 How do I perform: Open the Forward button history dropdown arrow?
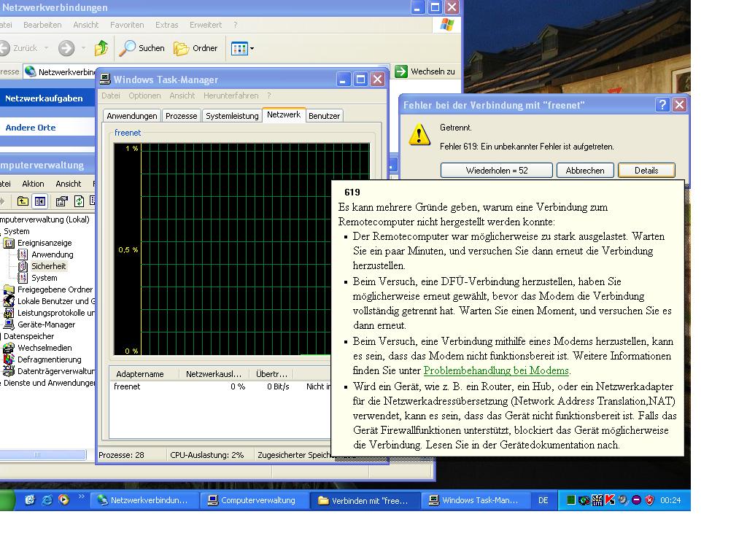[83, 49]
